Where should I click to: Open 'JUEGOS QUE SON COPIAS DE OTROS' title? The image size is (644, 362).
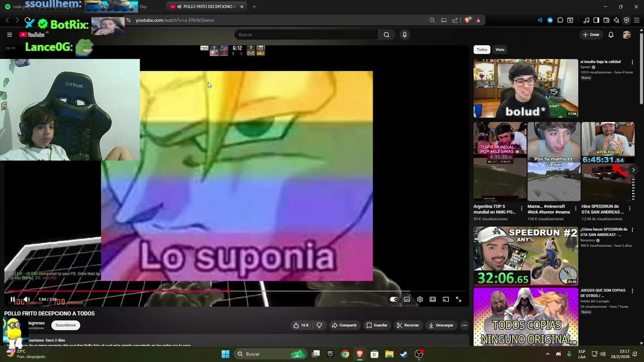pyautogui.click(x=603, y=293)
